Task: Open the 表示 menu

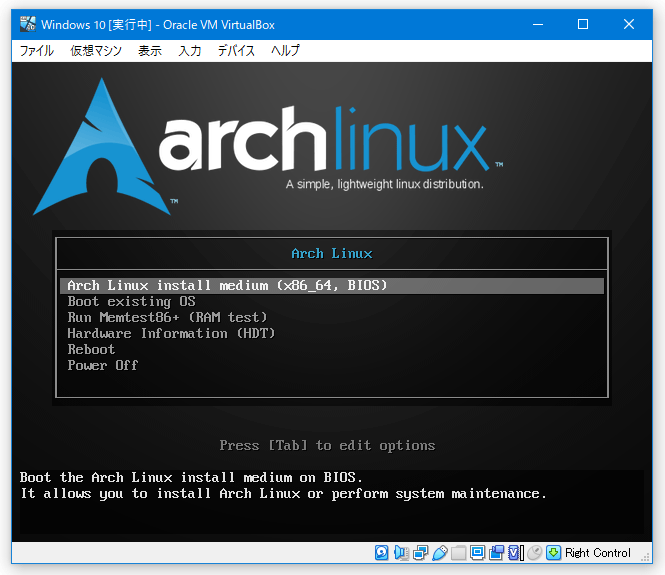Action: pyautogui.click(x=150, y=51)
